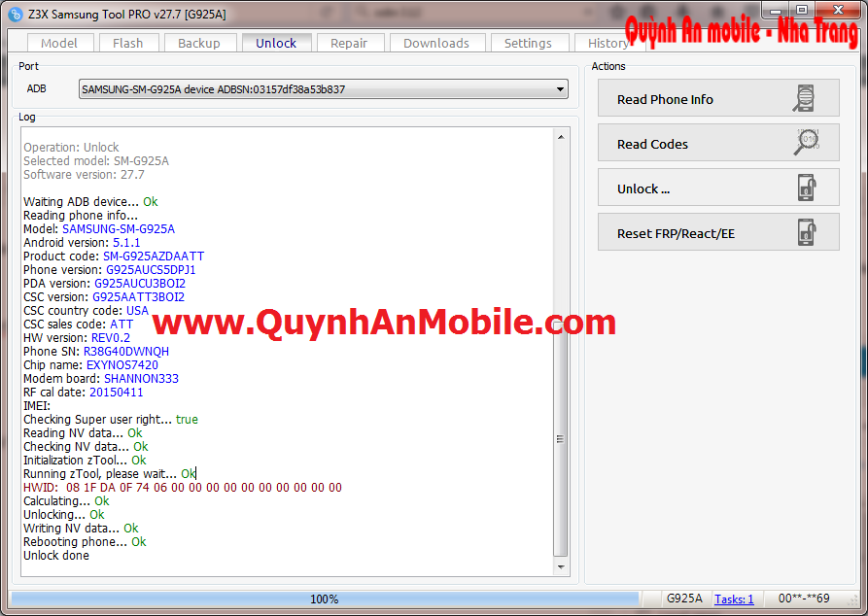Expand the ADB port device dropdown

point(560,89)
